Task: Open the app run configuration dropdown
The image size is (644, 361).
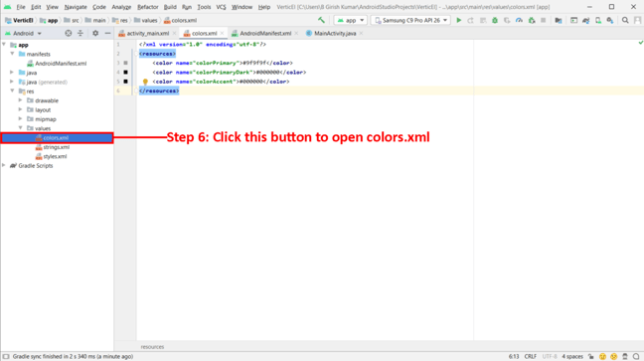Action: 351,20
